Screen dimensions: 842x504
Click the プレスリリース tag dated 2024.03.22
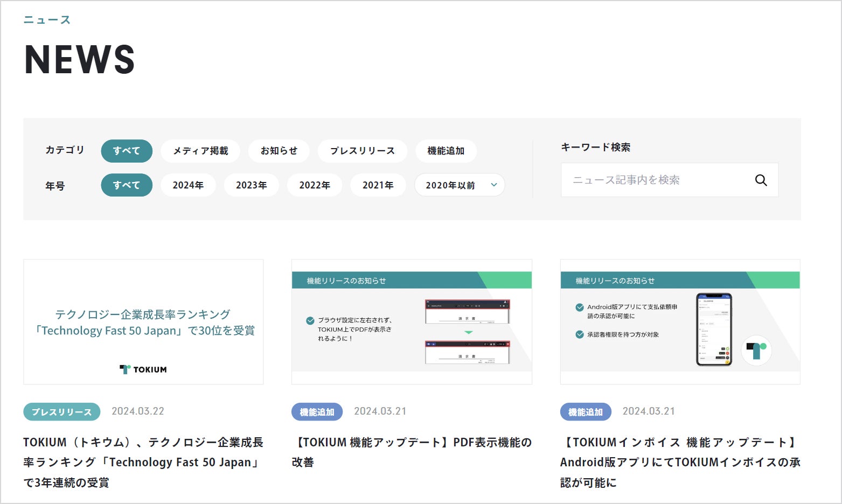pos(62,412)
